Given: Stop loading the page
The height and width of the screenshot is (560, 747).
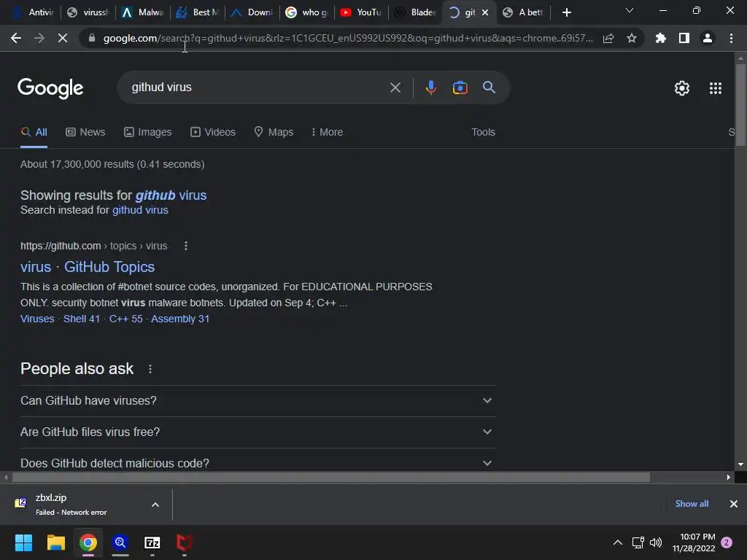Looking at the screenshot, I should click(63, 38).
